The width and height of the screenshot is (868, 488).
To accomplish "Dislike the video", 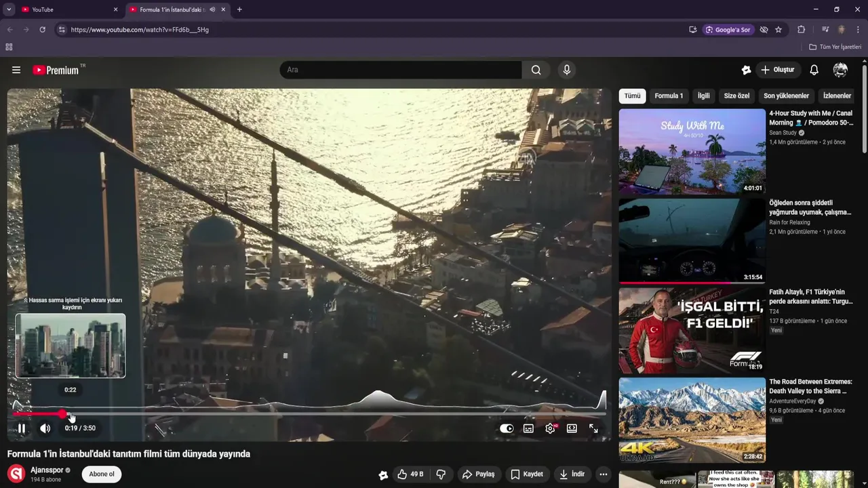I will click(441, 474).
